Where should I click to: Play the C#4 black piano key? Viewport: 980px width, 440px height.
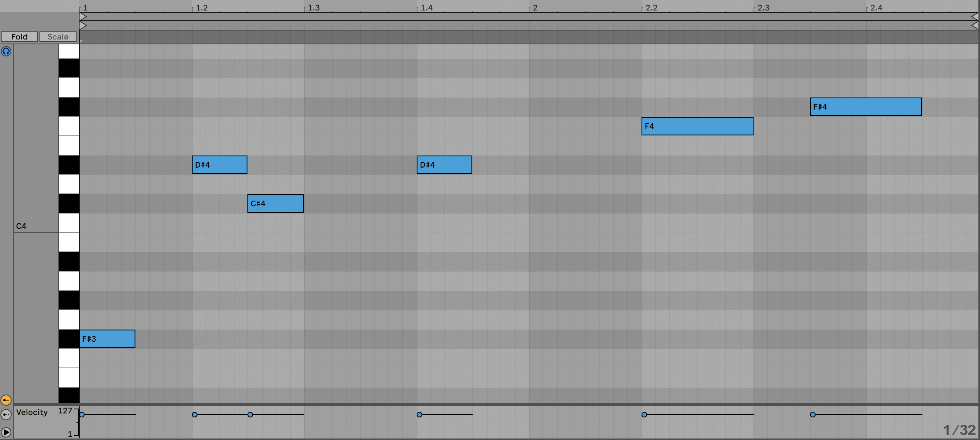tap(69, 203)
